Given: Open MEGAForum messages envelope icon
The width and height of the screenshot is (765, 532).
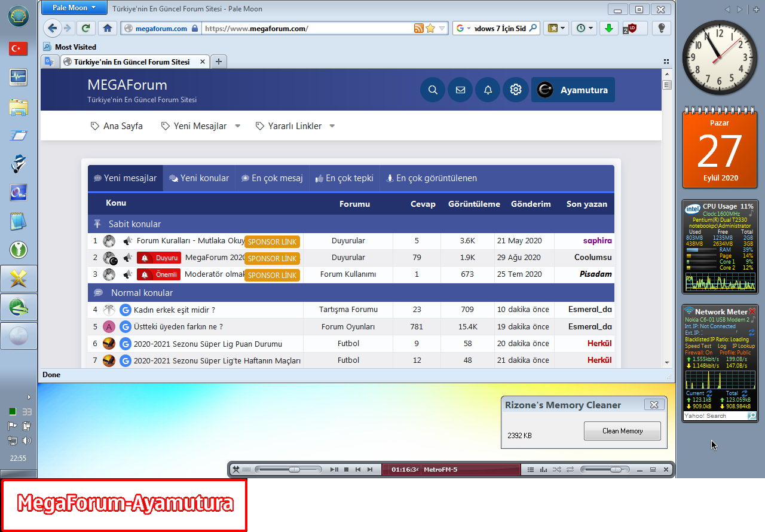Looking at the screenshot, I should [x=460, y=90].
